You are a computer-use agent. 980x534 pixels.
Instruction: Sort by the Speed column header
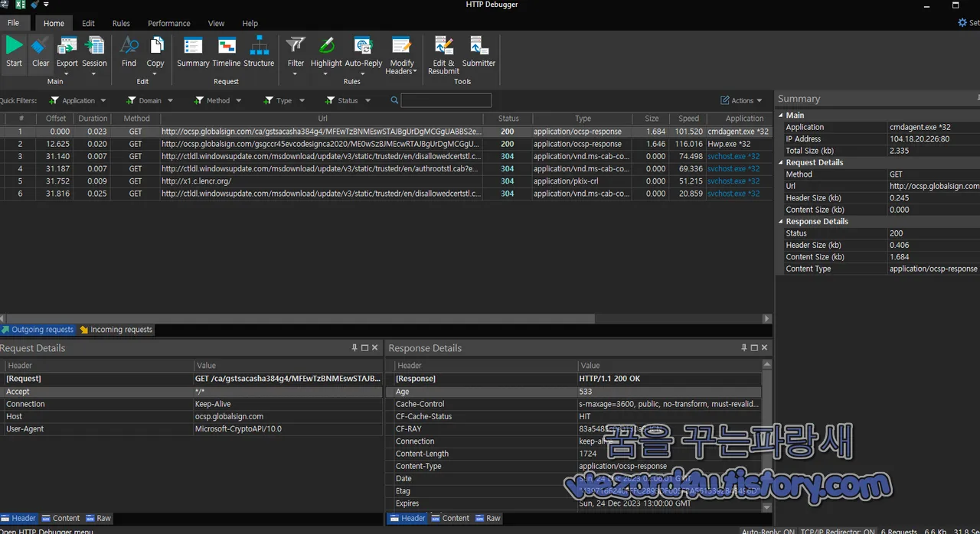tap(688, 119)
